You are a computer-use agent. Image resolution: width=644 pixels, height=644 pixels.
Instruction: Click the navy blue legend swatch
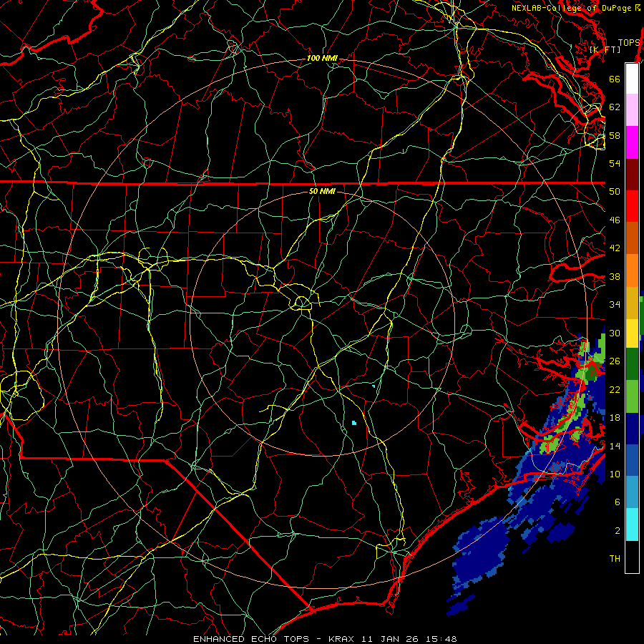tap(632, 429)
